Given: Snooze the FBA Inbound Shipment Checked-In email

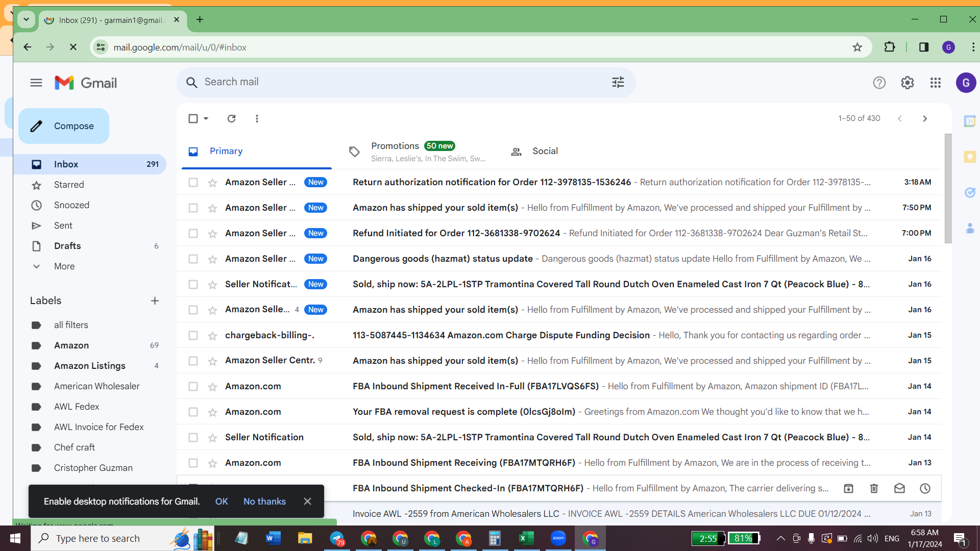Looking at the screenshot, I should [925, 488].
